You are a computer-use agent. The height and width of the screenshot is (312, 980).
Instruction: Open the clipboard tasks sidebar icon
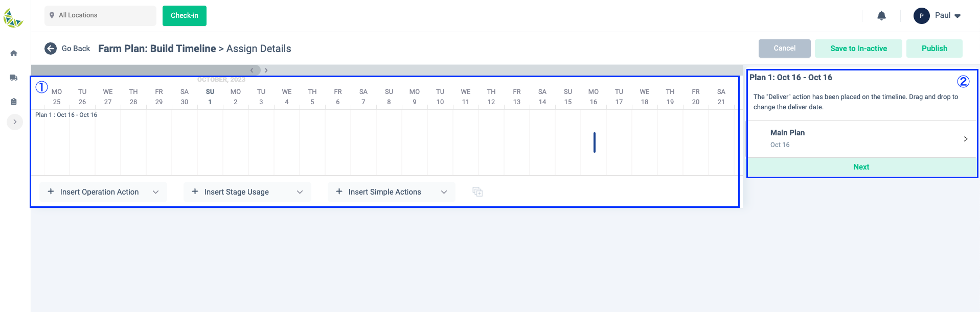[14, 102]
